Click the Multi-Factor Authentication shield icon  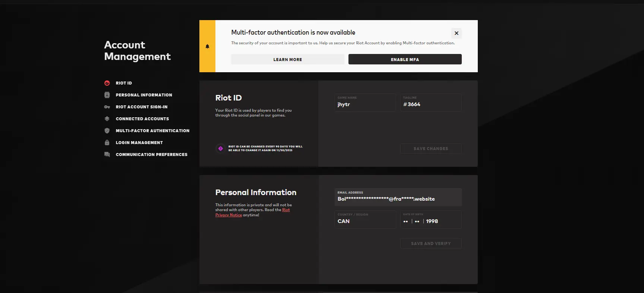point(107,131)
